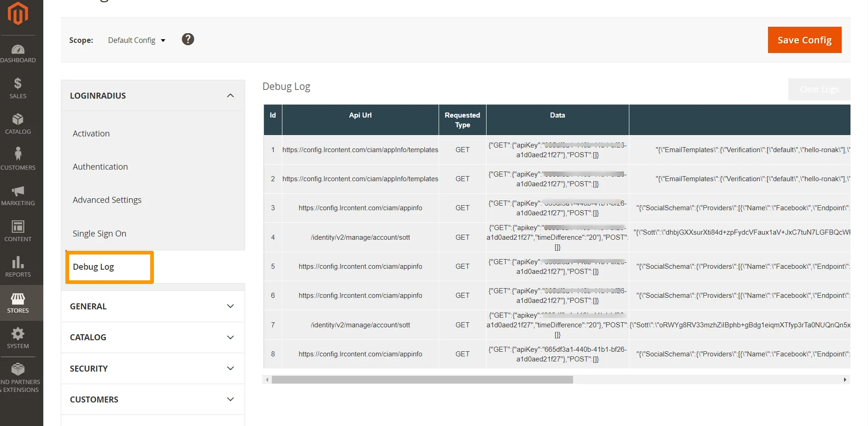The image size is (868, 426).
Task: Click the help question mark icon
Action: (188, 40)
